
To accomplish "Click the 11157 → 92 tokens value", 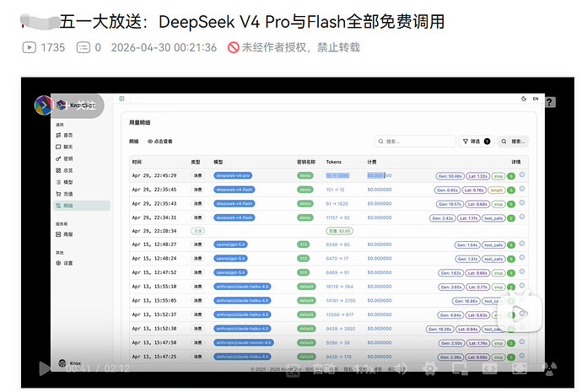I will pyautogui.click(x=337, y=217).
